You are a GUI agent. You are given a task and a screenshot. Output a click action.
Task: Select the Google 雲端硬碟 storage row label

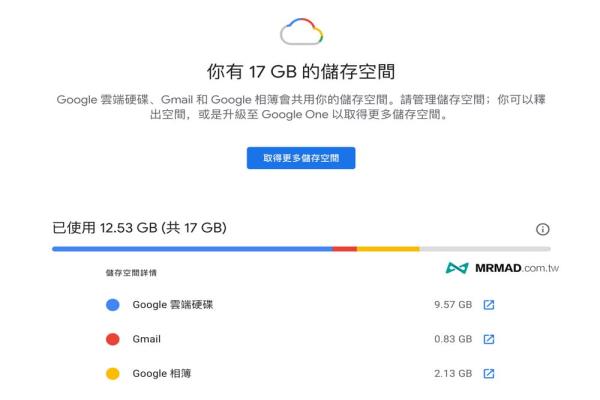click(x=173, y=305)
